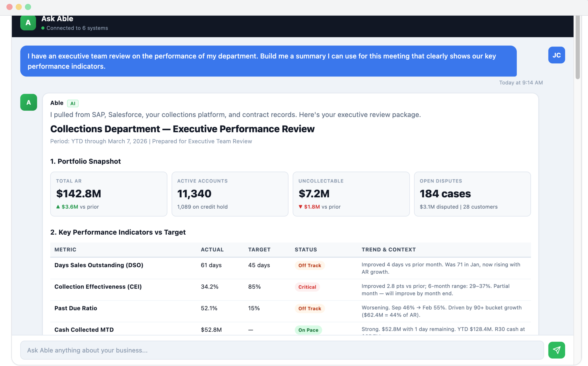
Task: Click the Critical status badge for CEI
Action: click(x=307, y=287)
